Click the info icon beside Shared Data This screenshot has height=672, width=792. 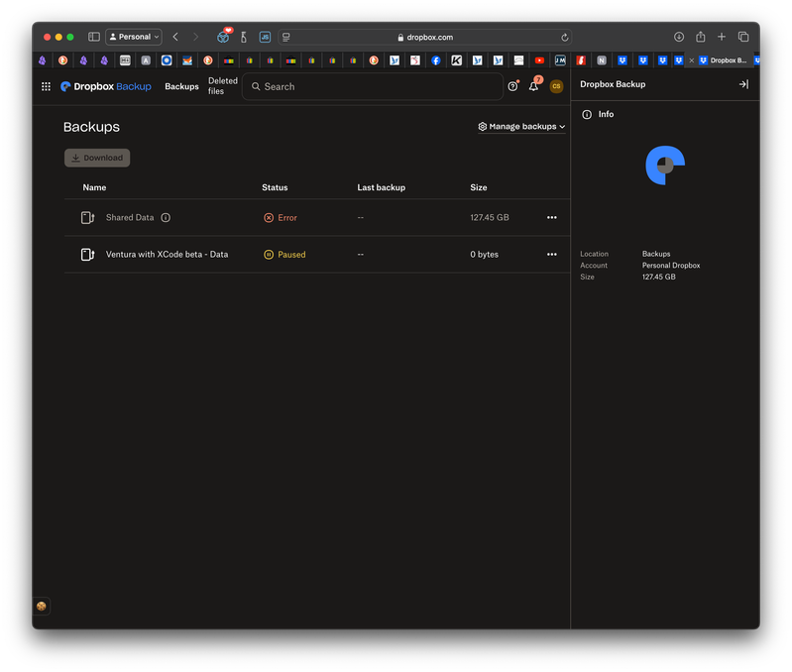[166, 218]
